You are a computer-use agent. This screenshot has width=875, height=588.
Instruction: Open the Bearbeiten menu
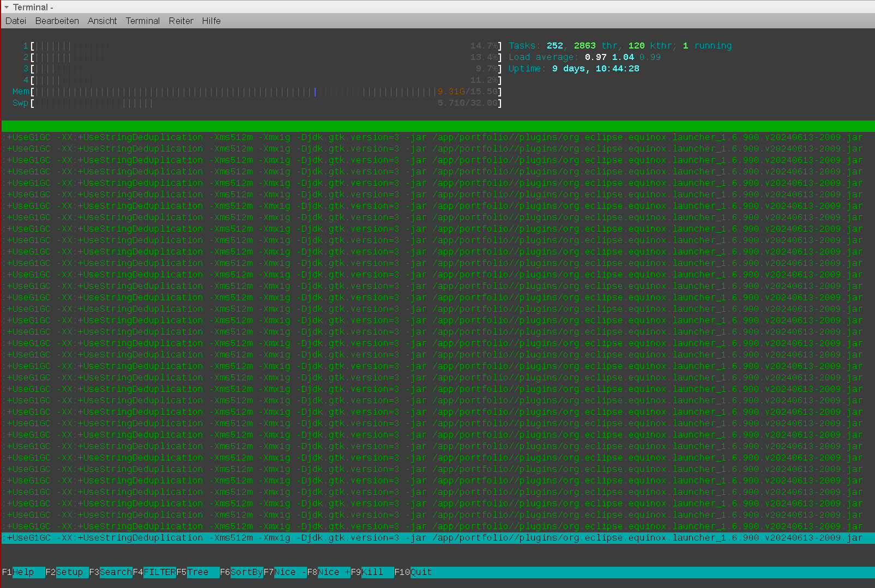57,21
